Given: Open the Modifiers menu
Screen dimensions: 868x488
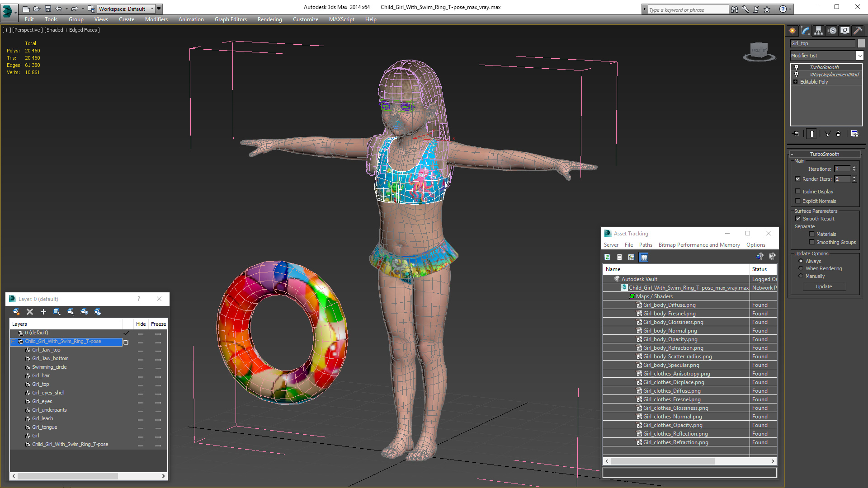Looking at the screenshot, I should click(156, 19).
